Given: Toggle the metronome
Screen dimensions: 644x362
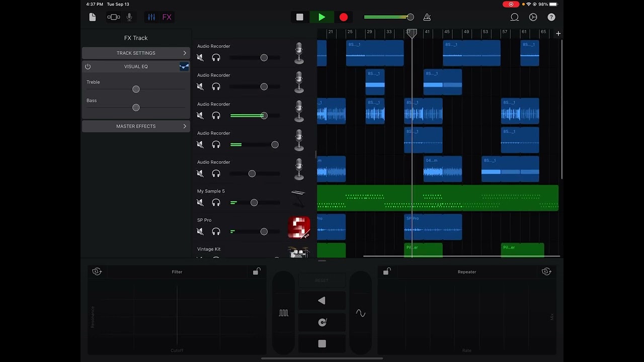Looking at the screenshot, I should (x=427, y=17).
